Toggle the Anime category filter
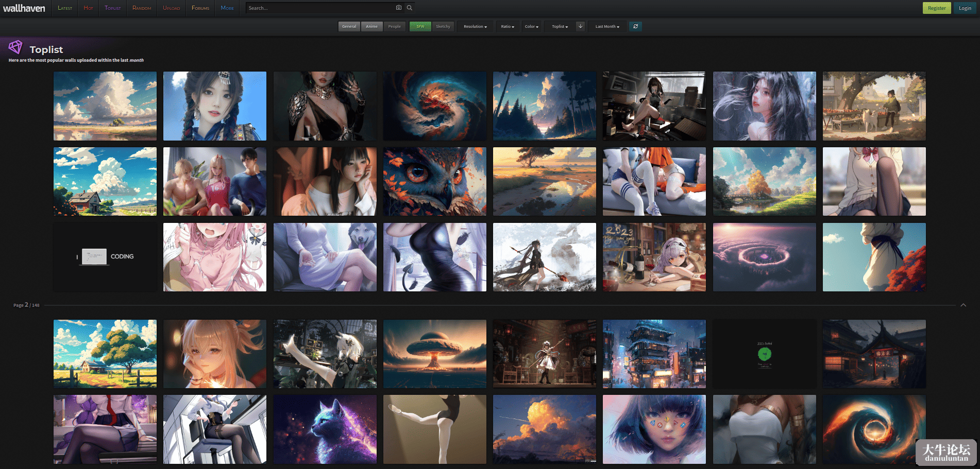This screenshot has width=980, height=469. point(371,26)
